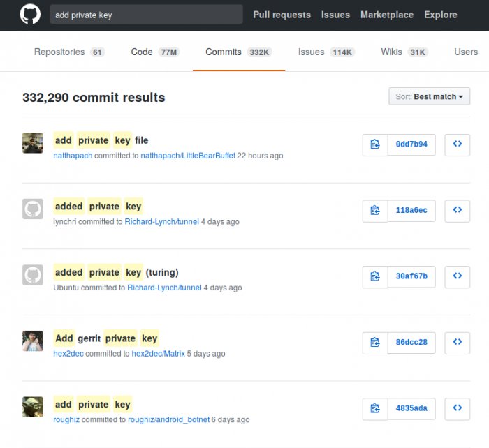Visit natthapach user profile link

[73, 156]
